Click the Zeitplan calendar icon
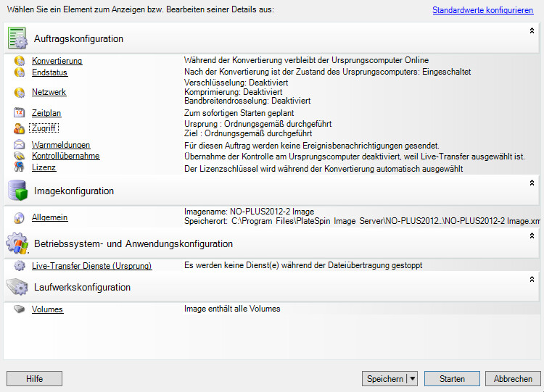The width and height of the screenshot is (544, 392). pyautogui.click(x=20, y=113)
